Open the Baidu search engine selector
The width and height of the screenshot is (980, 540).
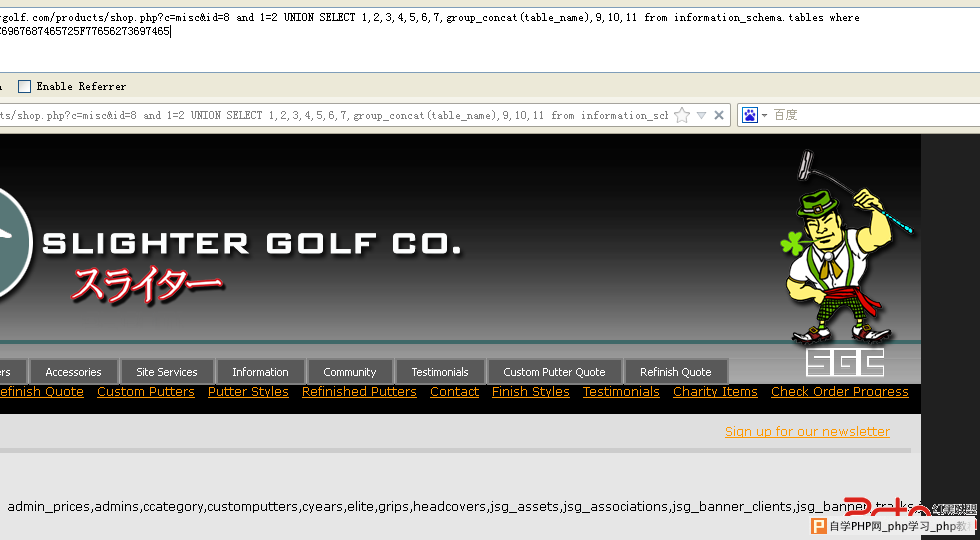(754, 115)
